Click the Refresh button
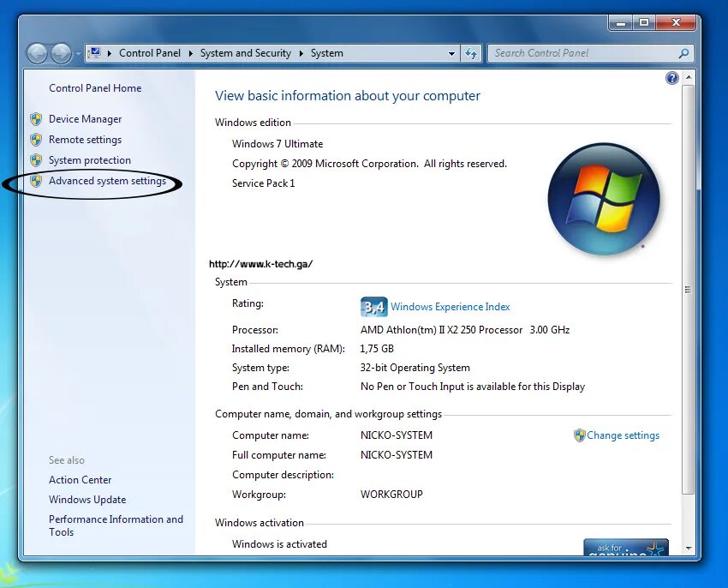This screenshot has height=588, width=728. tap(471, 53)
